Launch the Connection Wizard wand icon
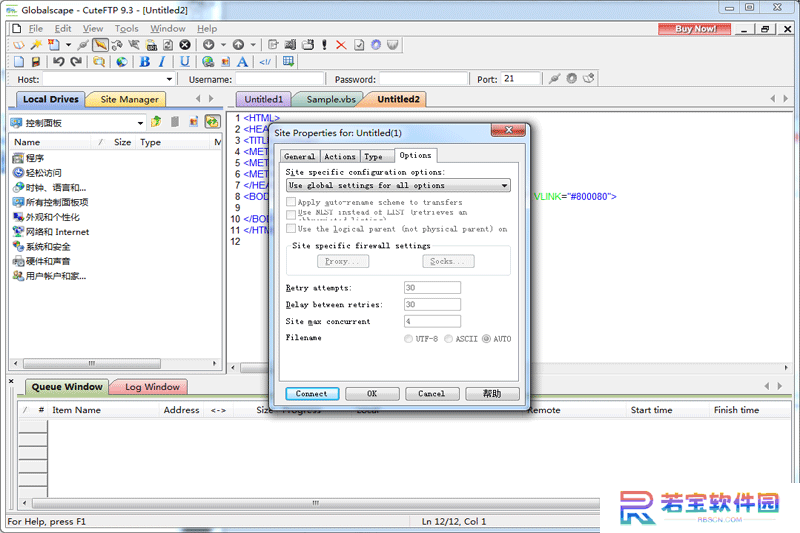Viewport: 800px width, 533px height. (36, 45)
